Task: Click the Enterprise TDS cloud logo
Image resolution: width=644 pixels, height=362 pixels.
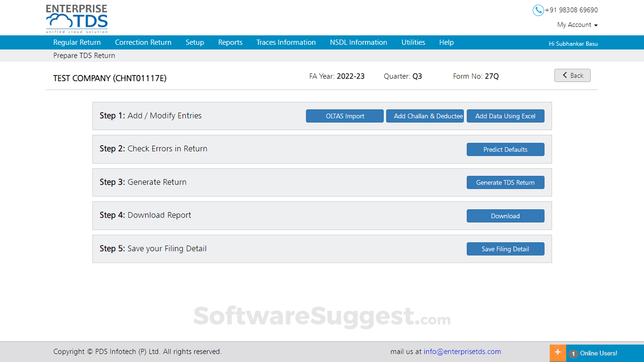Action: 76,17
